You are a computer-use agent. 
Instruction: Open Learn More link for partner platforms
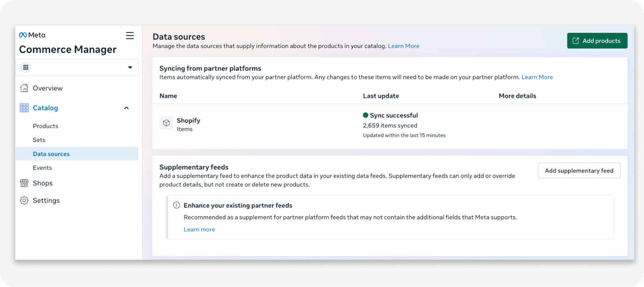pos(537,77)
